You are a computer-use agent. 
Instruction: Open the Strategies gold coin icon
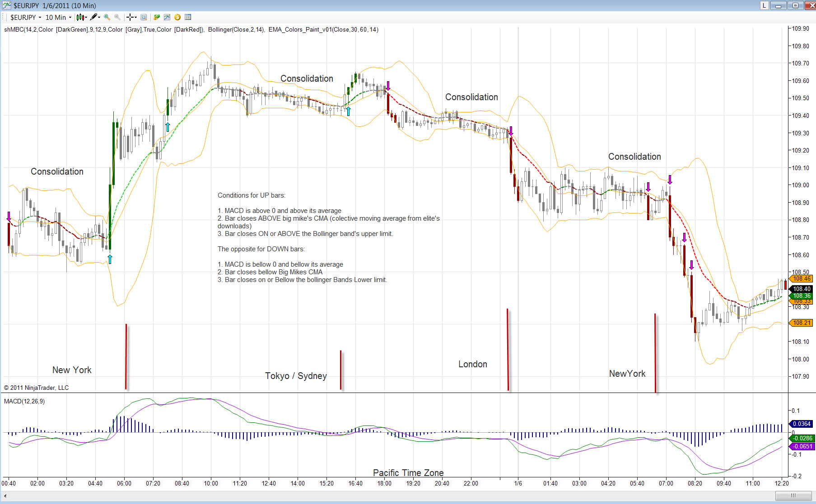(177, 17)
